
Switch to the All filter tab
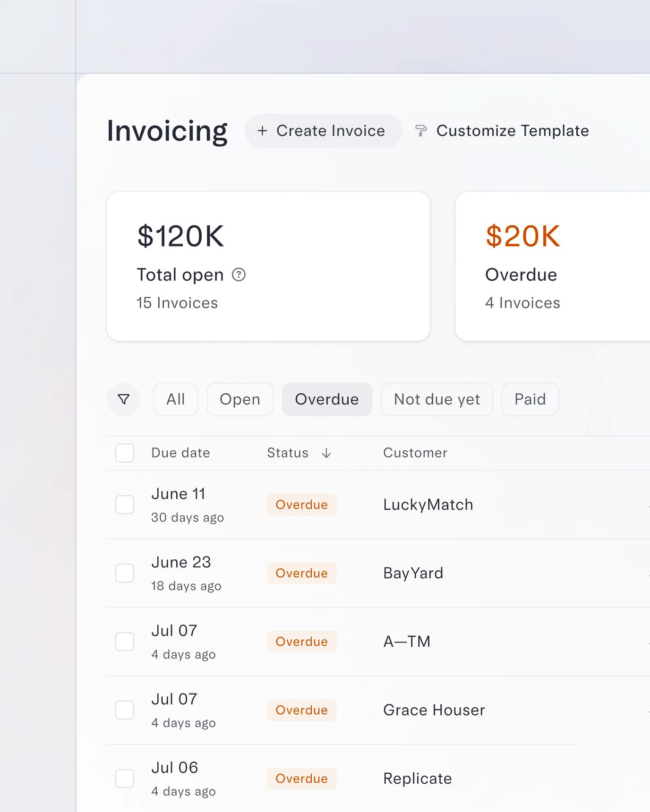(x=176, y=399)
